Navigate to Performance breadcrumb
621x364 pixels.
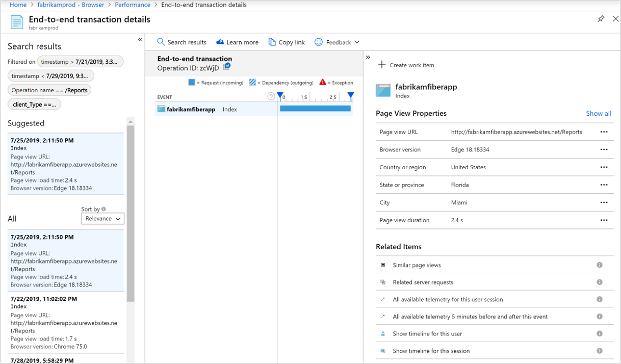(x=132, y=5)
